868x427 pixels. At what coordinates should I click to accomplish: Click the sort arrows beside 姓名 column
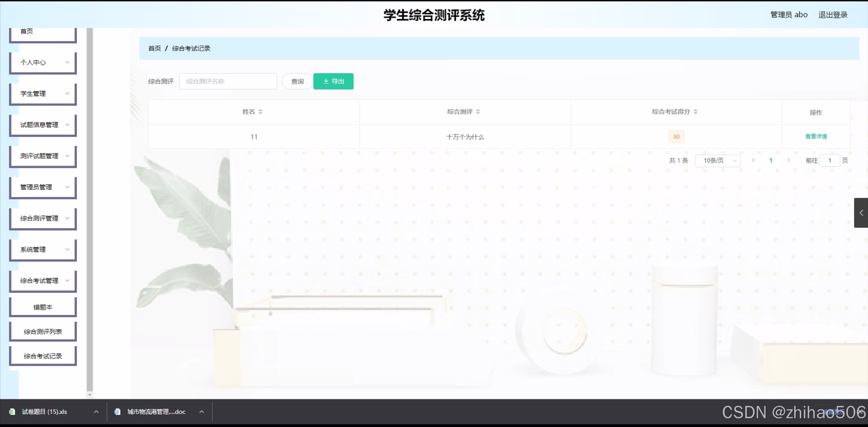click(x=260, y=112)
